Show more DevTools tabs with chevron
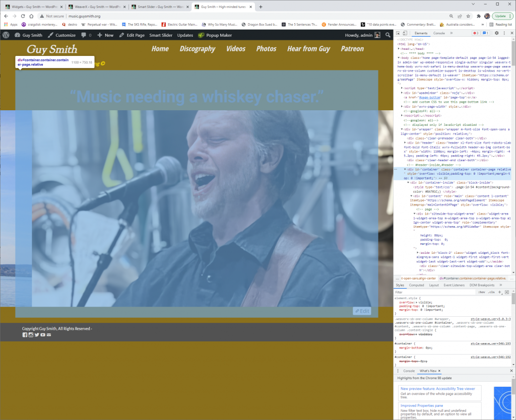The width and height of the screenshot is (516, 420). 451,33
